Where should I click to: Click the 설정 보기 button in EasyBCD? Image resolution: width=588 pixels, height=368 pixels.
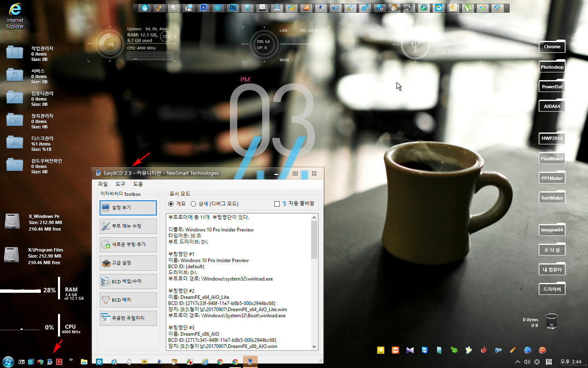click(x=128, y=208)
